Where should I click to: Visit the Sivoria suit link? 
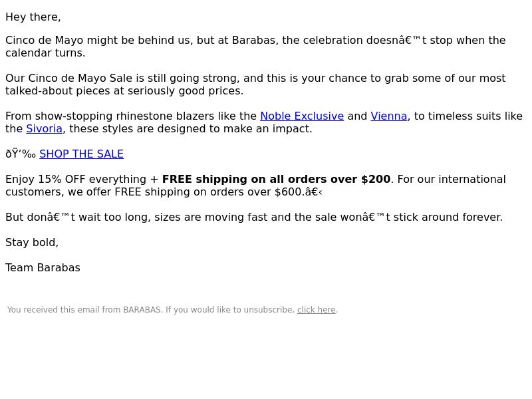click(x=44, y=129)
